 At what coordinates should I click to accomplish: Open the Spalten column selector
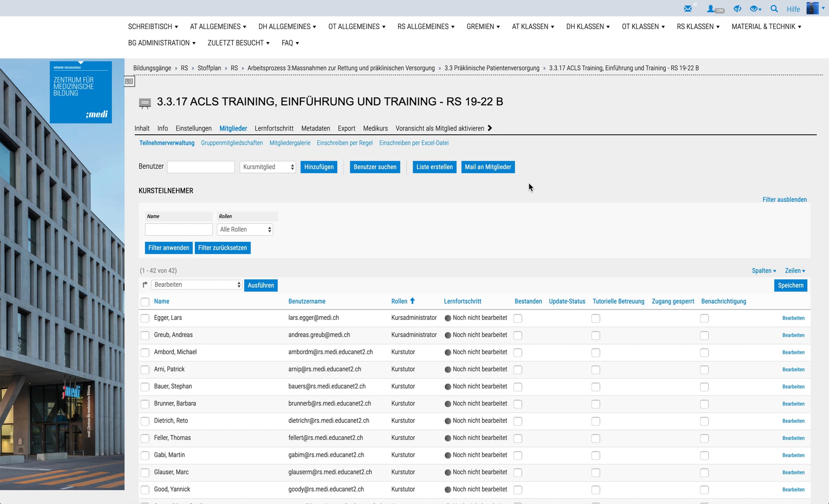pyautogui.click(x=764, y=270)
